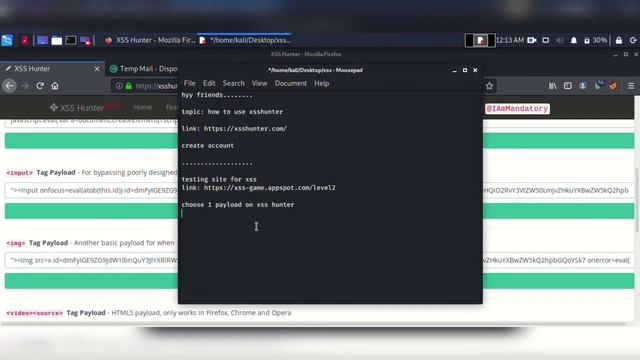The image size is (640, 360).
Task: Click the '<input> Tag Payload' heading
Action: 40,173
